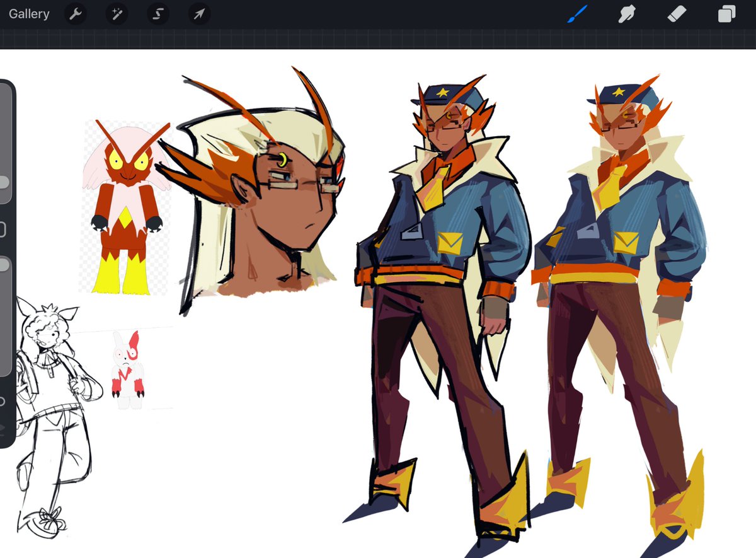Activate the Selection tool

tap(157, 14)
